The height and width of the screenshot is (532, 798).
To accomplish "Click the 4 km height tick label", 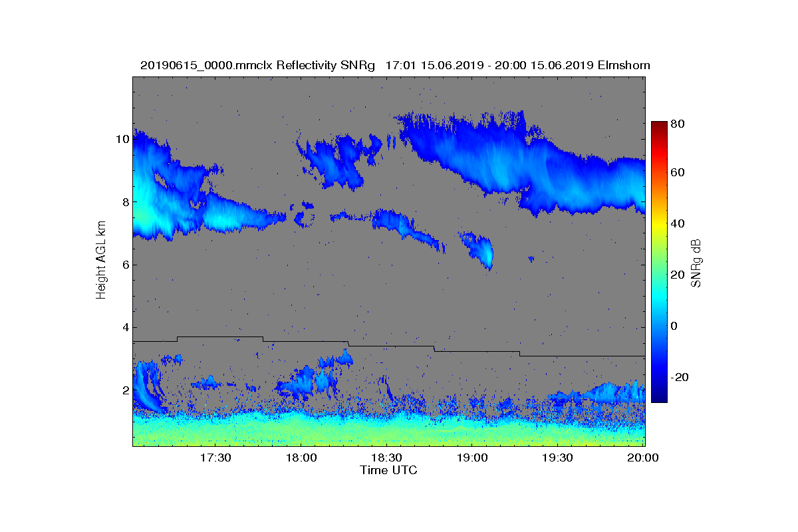I will (x=125, y=327).
